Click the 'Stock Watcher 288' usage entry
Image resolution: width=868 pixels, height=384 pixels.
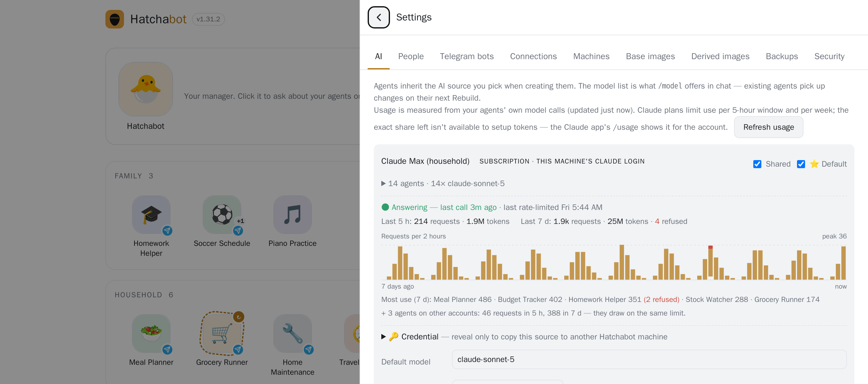click(x=717, y=299)
